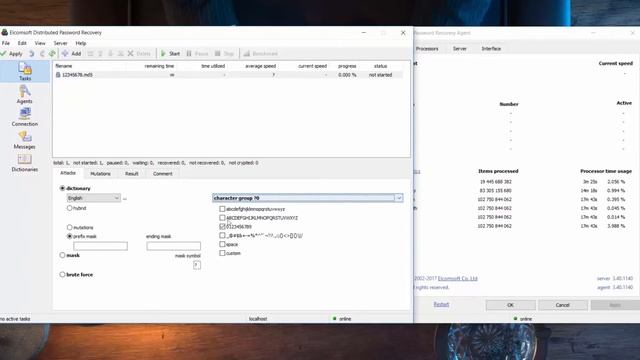Select the brute force attack radio button
The image size is (640, 360).
pos(62,274)
